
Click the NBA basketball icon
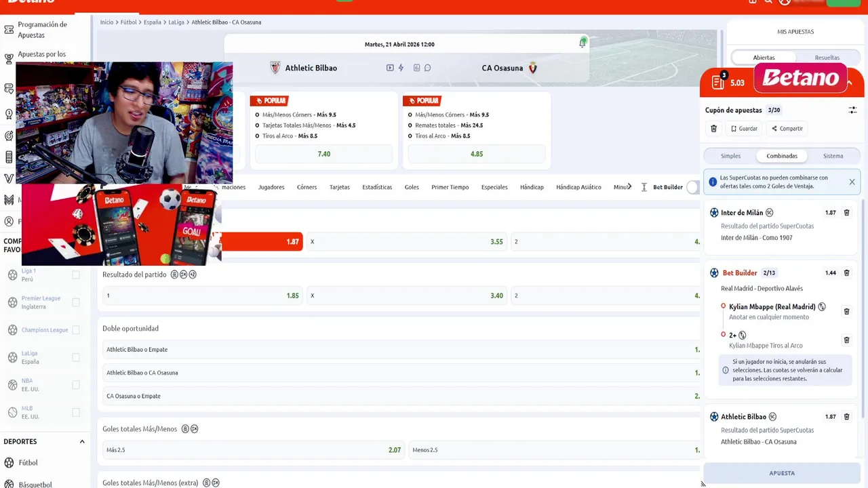click(12, 385)
